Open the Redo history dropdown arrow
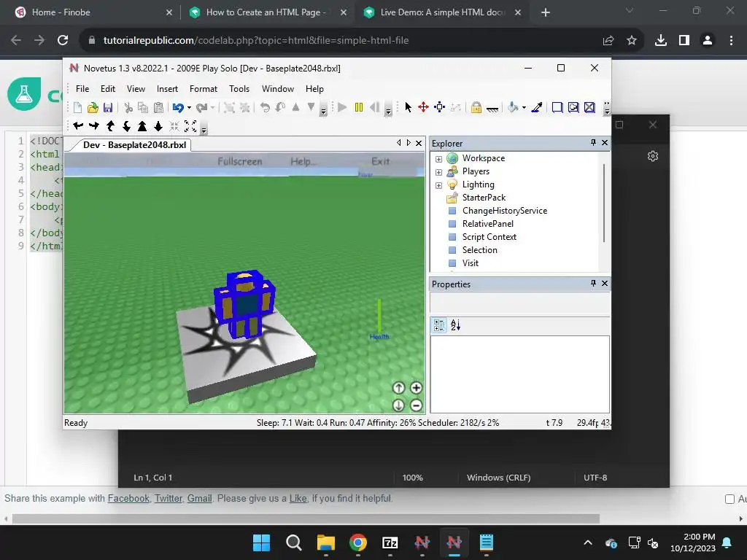 212,108
